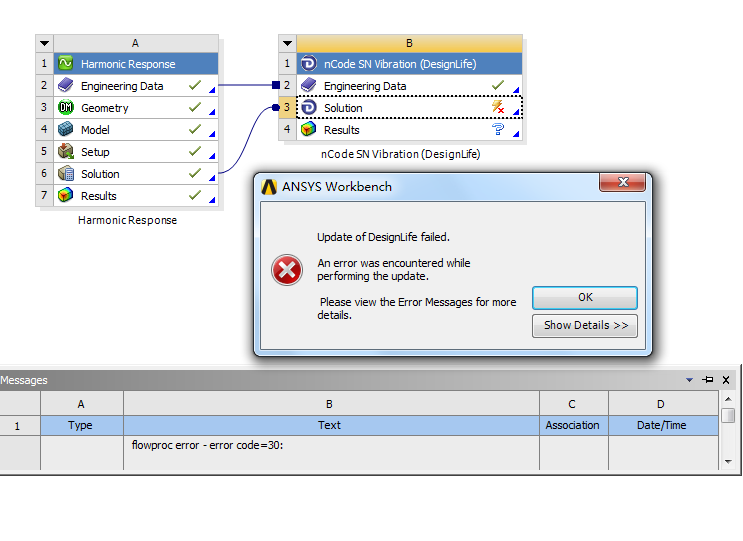Open system B dropdown menu arrow
This screenshot has width=743, height=541.
coord(287,43)
